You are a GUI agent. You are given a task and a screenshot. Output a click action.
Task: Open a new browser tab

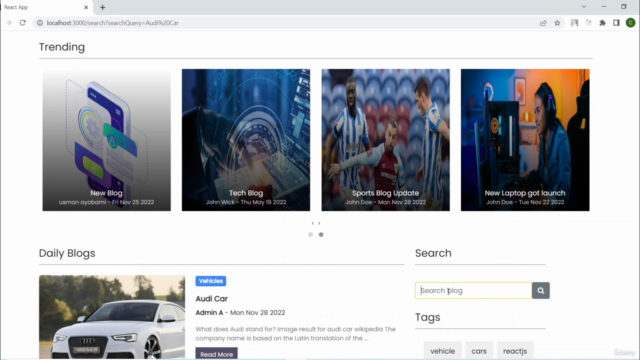[x=102, y=7]
